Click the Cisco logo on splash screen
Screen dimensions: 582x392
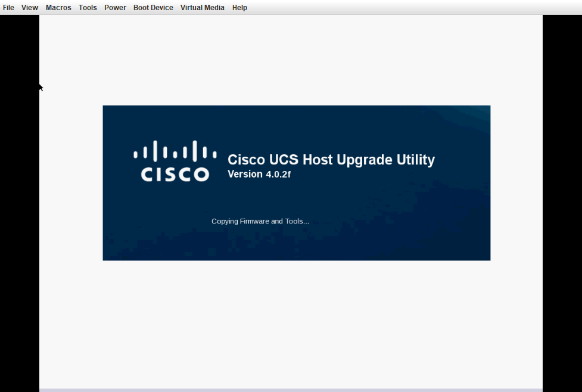[175, 161]
